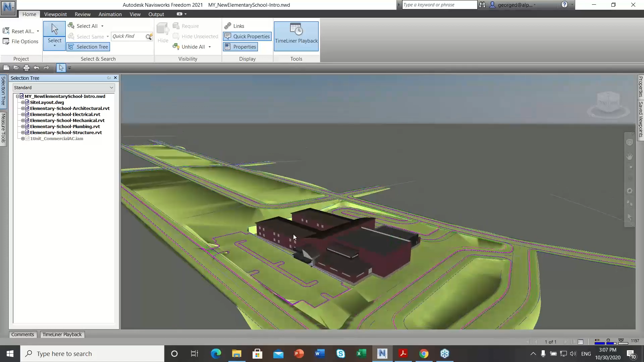Click the Comments bottom tab
Image resolution: width=644 pixels, height=362 pixels.
tap(22, 334)
